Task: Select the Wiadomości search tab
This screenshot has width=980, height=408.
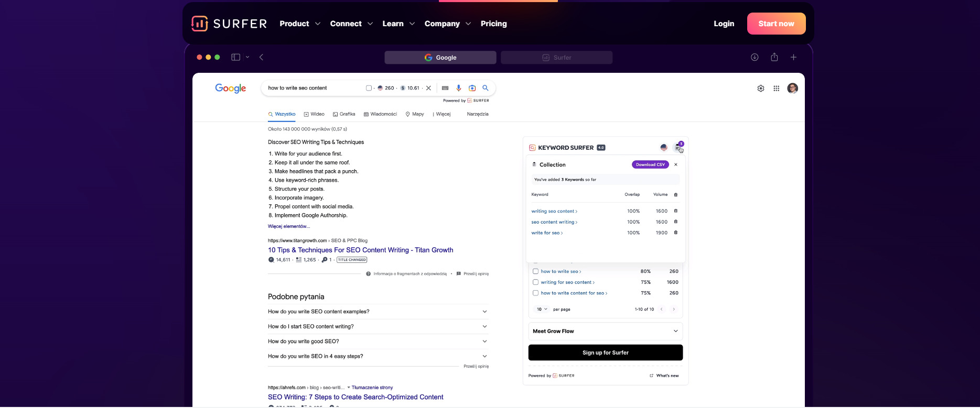Action: 380,114
